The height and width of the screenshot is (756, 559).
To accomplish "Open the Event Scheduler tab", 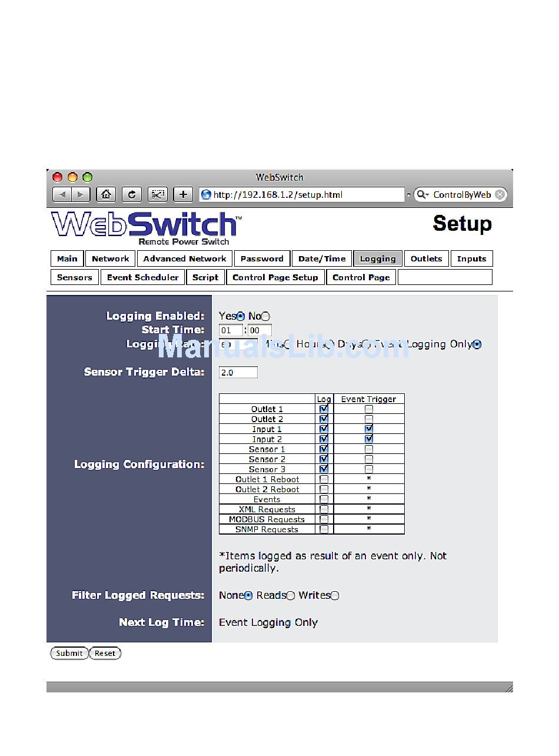I will (143, 277).
